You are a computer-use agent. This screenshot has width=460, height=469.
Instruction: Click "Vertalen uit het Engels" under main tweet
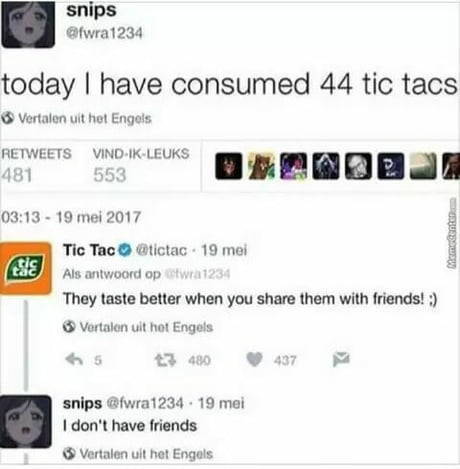click(x=85, y=118)
